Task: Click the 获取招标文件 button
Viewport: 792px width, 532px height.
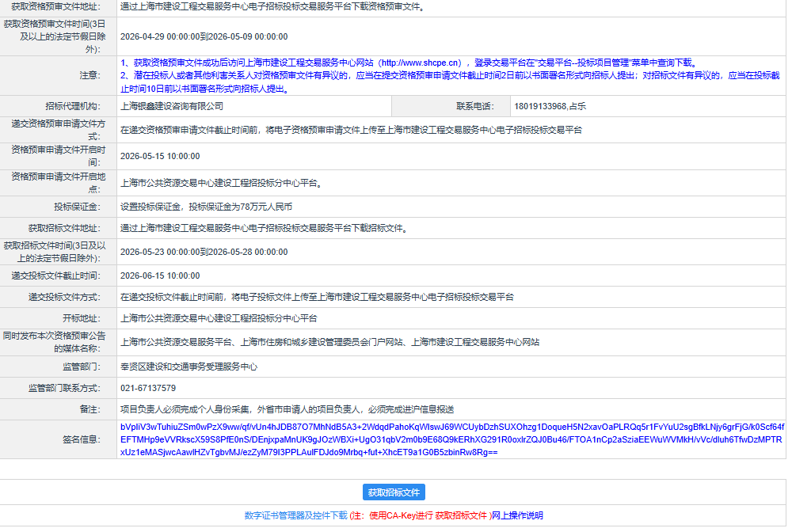Action: coord(394,492)
